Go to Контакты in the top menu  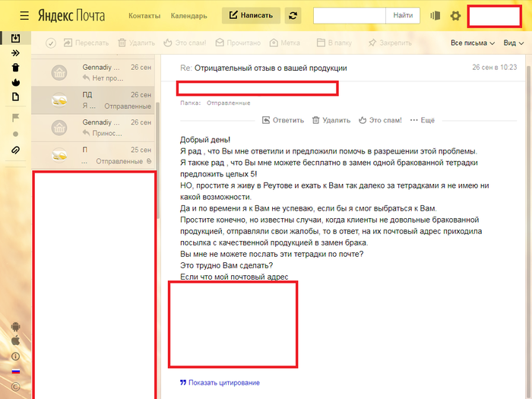click(144, 16)
